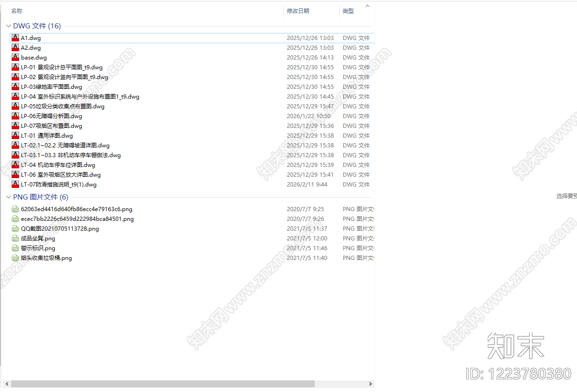Select file name LT-03.1~03.3 非机动车停车棚做法.dwg
577x392 pixels.
coord(71,155)
